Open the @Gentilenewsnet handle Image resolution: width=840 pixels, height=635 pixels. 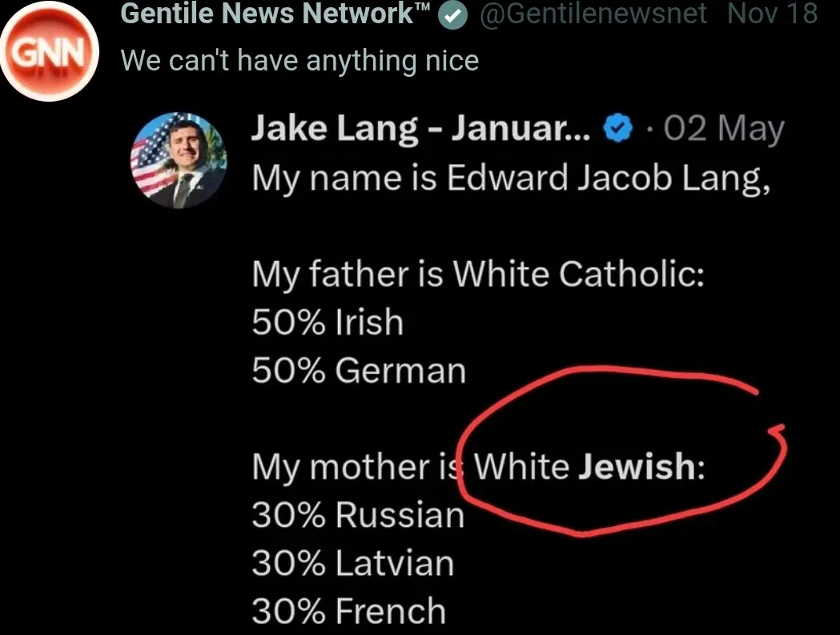click(x=593, y=14)
